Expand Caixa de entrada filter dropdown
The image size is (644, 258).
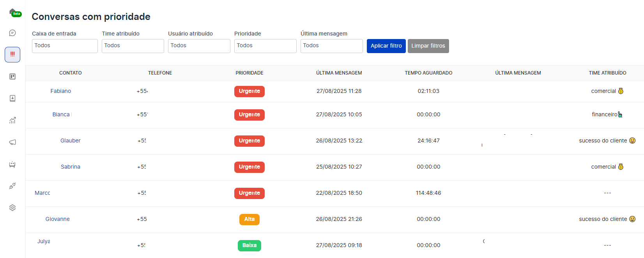pyautogui.click(x=65, y=46)
